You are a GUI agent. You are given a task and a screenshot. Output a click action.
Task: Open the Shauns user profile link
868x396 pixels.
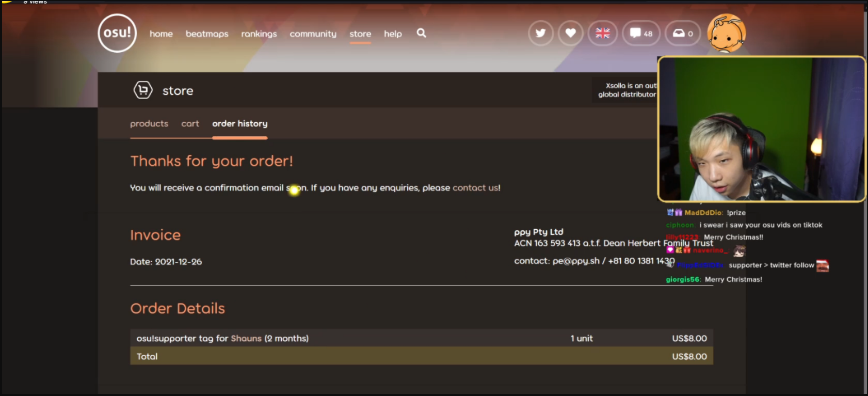tap(246, 339)
